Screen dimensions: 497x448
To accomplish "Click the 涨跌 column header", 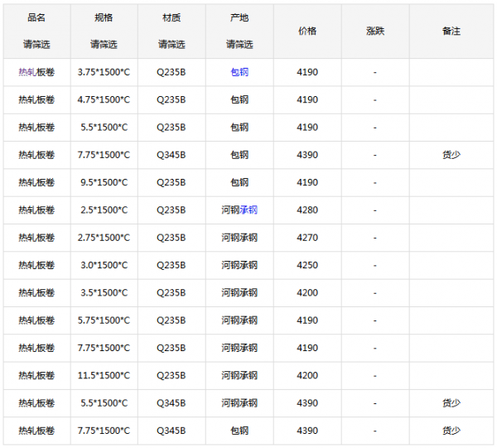I will pos(375,31).
